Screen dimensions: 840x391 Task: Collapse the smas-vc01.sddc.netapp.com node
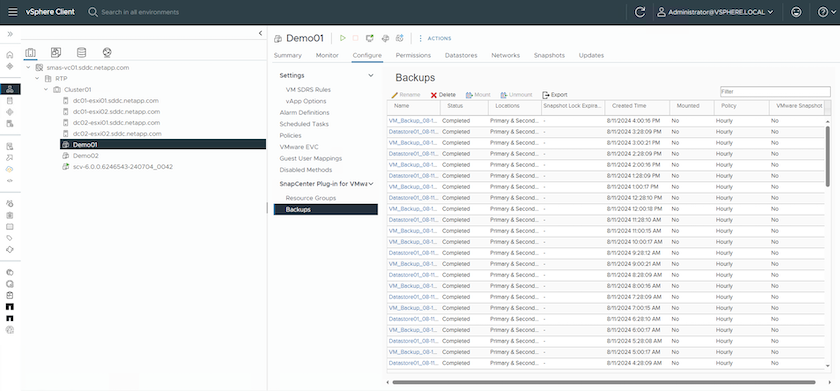28,68
